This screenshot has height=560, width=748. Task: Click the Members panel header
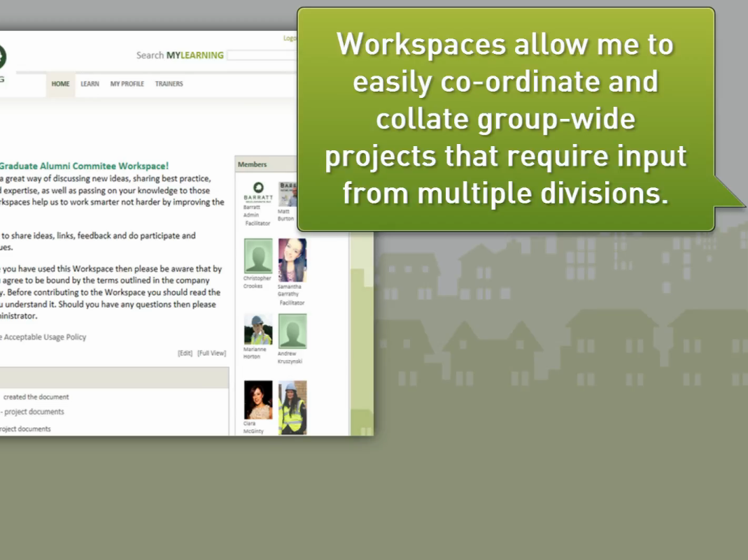(x=253, y=164)
